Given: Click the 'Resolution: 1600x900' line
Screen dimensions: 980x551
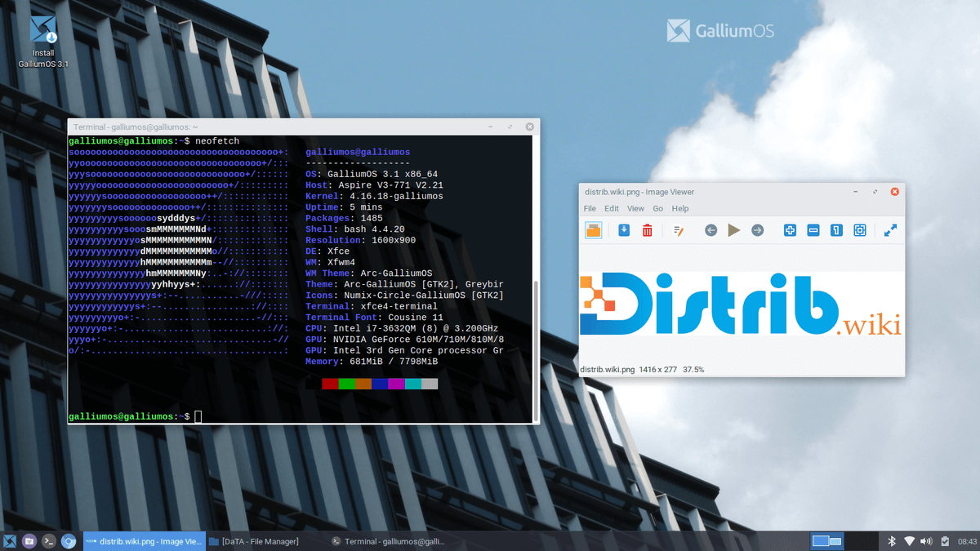Looking at the screenshot, I should [360, 240].
